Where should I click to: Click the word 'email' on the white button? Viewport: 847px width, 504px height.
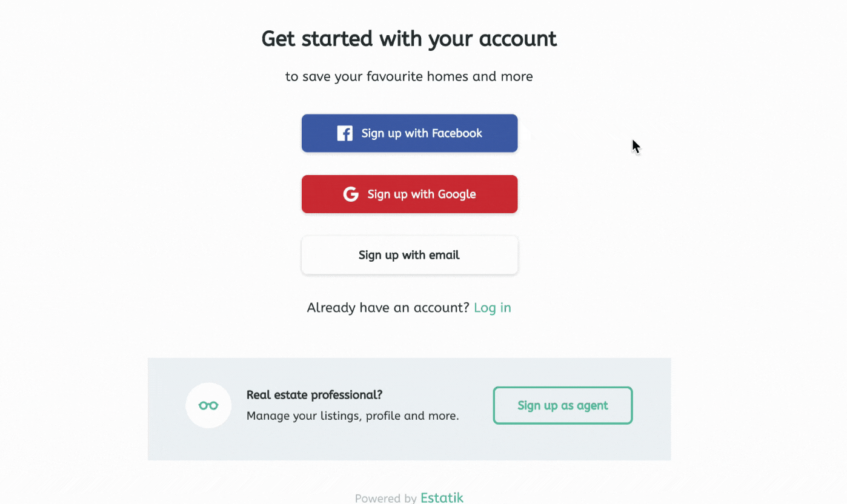(444, 255)
